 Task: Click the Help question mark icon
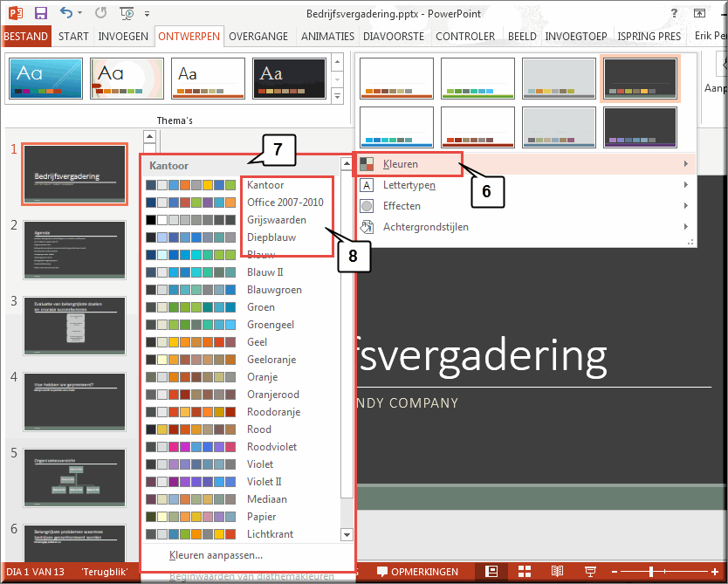pos(674,13)
